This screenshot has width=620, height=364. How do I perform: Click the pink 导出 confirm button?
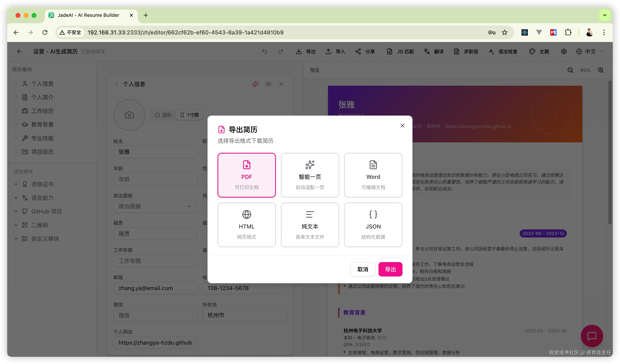[x=390, y=269]
